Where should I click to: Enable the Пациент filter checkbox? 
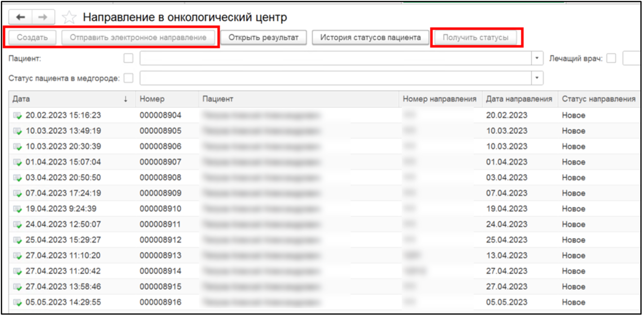(x=128, y=58)
